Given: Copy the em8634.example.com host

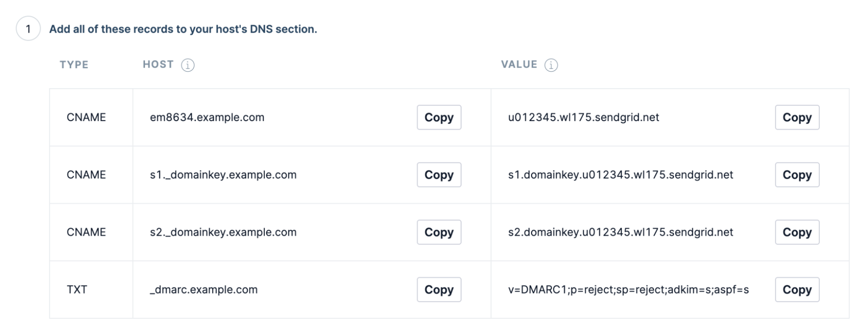Looking at the screenshot, I should coord(439,117).
